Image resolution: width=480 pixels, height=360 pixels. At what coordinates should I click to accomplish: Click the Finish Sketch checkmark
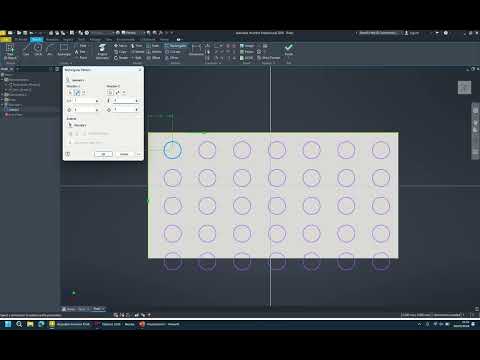tap(289, 49)
